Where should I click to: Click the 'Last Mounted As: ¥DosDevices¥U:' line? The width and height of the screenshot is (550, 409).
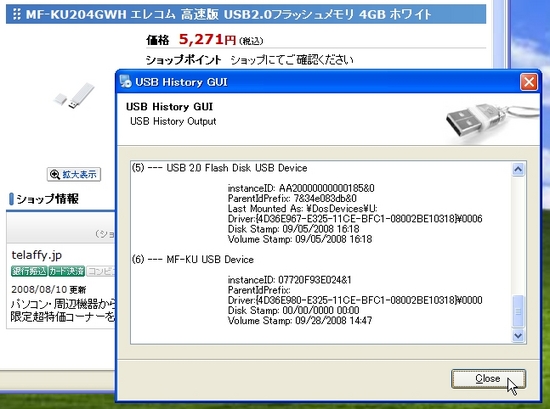coord(303,209)
